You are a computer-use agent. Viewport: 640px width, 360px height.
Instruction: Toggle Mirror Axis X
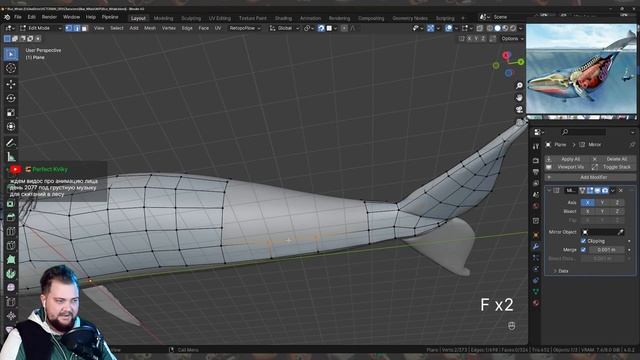[x=587, y=202]
